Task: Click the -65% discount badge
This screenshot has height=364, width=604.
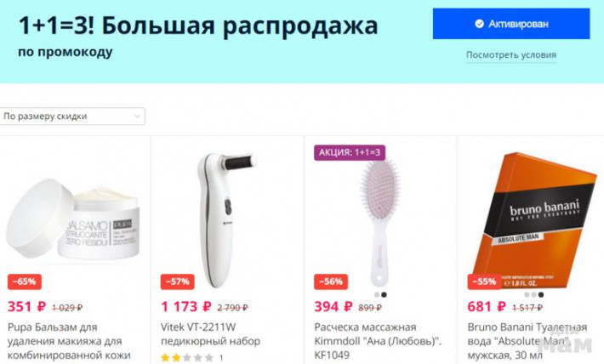Action: (25, 282)
